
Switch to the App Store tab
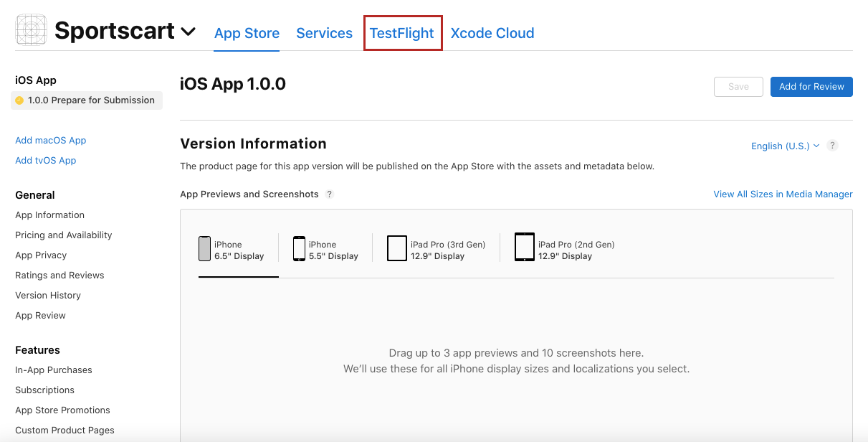click(247, 33)
